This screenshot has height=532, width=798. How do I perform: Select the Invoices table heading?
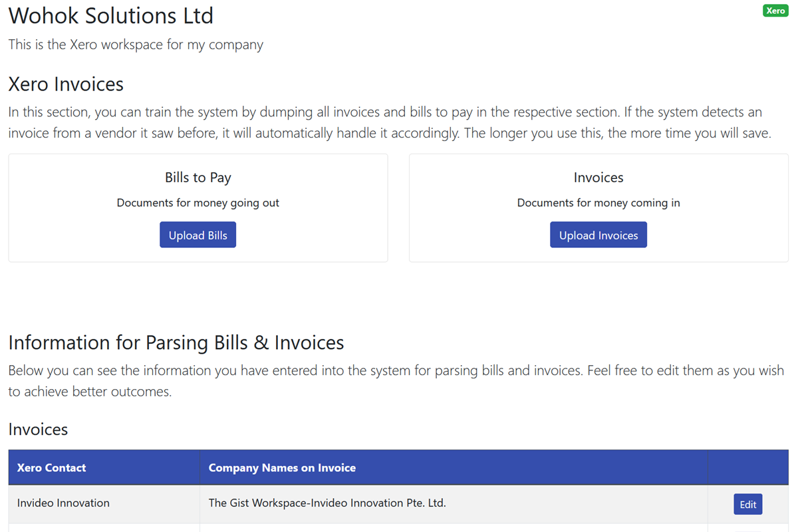coord(38,430)
